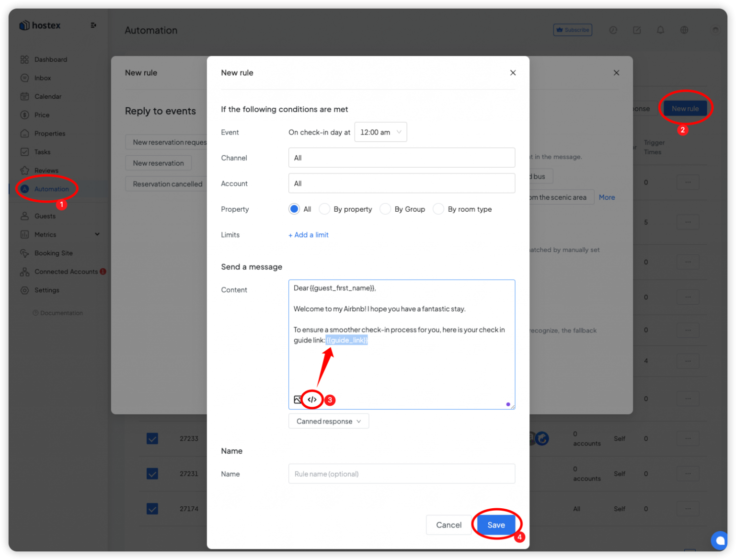The width and height of the screenshot is (736, 560).
Task: Click the notification bell icon
Action: (x=660, y=30)
